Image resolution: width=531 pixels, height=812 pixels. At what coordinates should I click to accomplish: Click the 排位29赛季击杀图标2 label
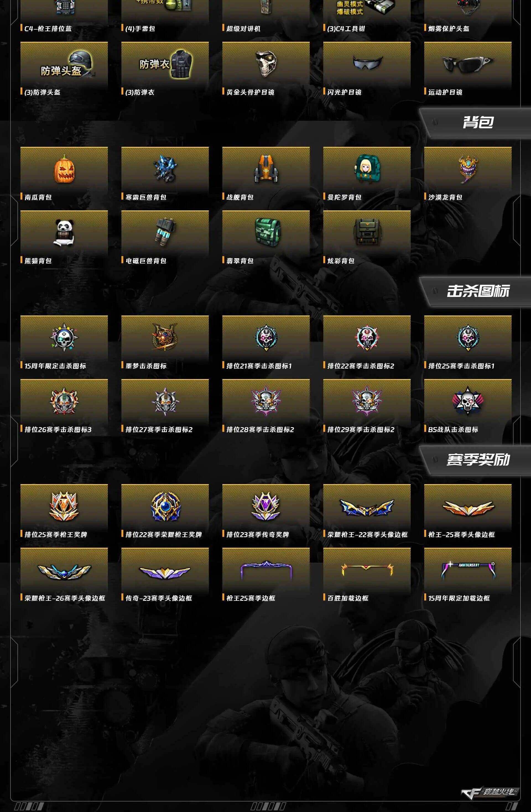tap(361, 429)
